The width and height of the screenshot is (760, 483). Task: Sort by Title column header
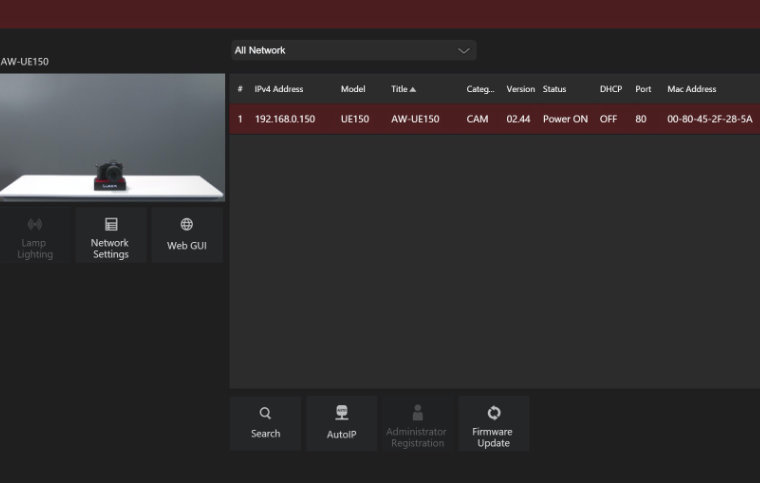pyautogui.click(x=403, y=89)
